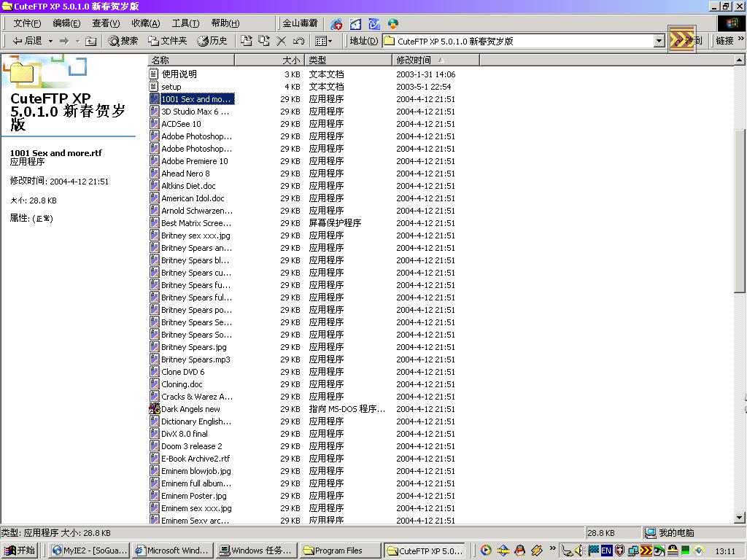Select the ACDSee 10 file
This screenshot has height=560, width=747.
tap(181, 124)
